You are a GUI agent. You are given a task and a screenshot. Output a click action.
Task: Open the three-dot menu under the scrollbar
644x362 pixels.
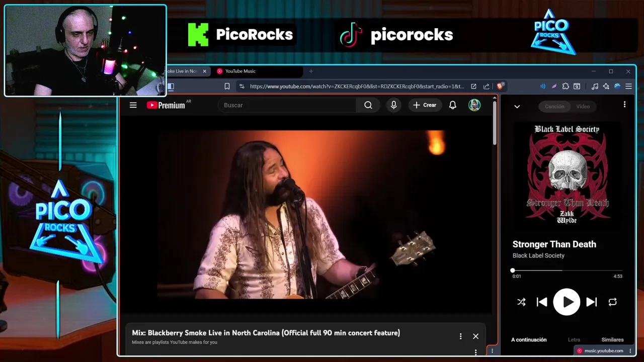493,351
